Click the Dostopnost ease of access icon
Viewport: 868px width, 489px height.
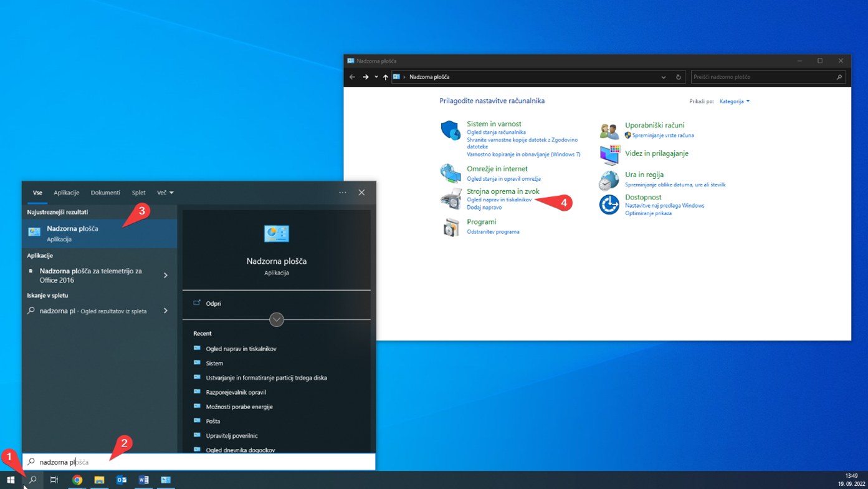coord(609,205)
